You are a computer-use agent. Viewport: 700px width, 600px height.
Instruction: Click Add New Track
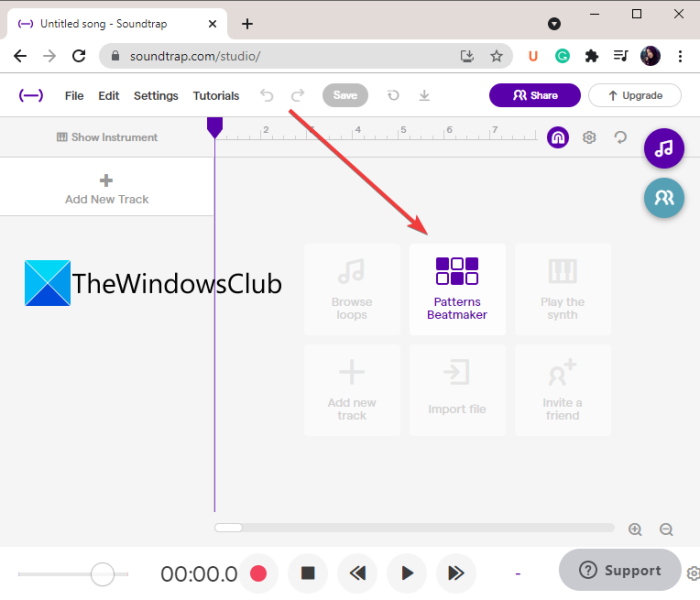tap(107, 189)
